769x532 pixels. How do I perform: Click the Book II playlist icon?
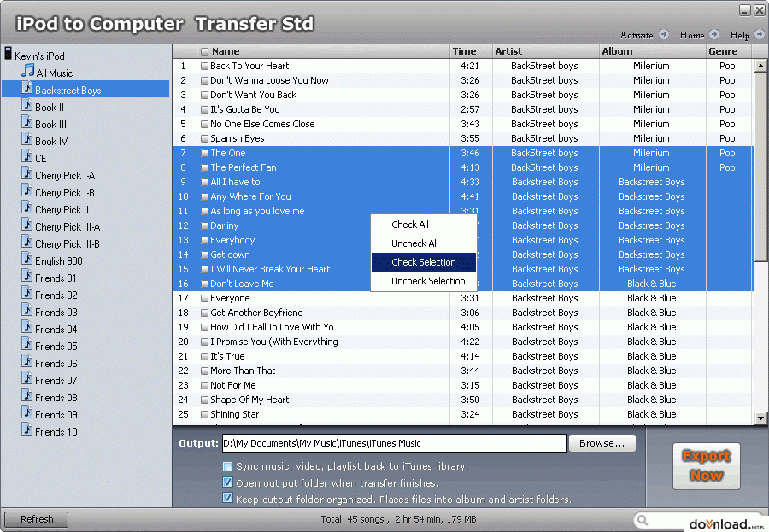coord(27,105)
